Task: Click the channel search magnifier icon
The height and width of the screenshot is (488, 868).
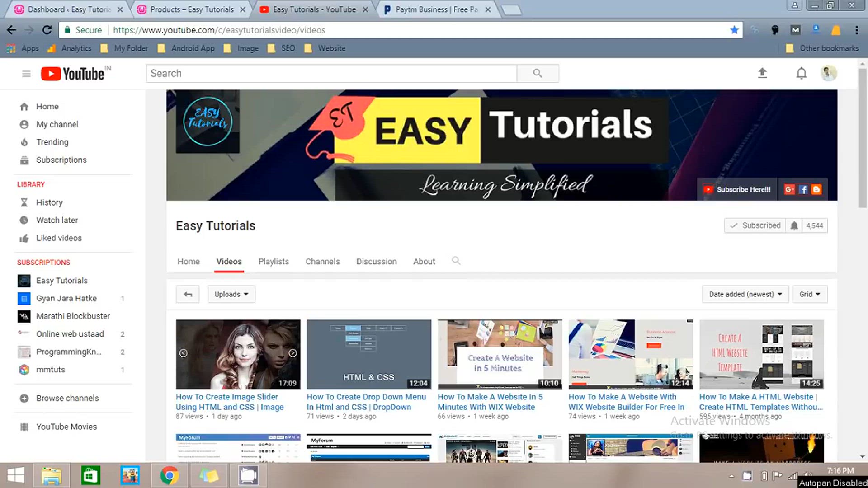Action: [456, 261]
